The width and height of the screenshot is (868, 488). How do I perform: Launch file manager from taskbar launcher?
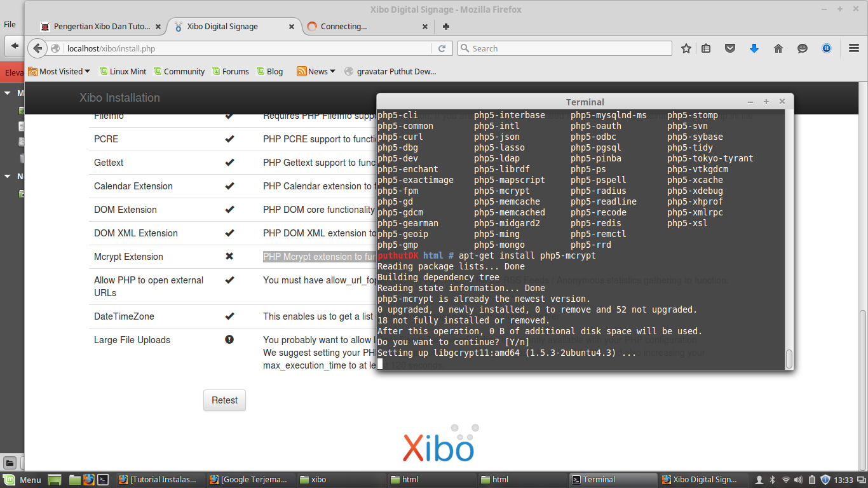click(x=75, y=480)
